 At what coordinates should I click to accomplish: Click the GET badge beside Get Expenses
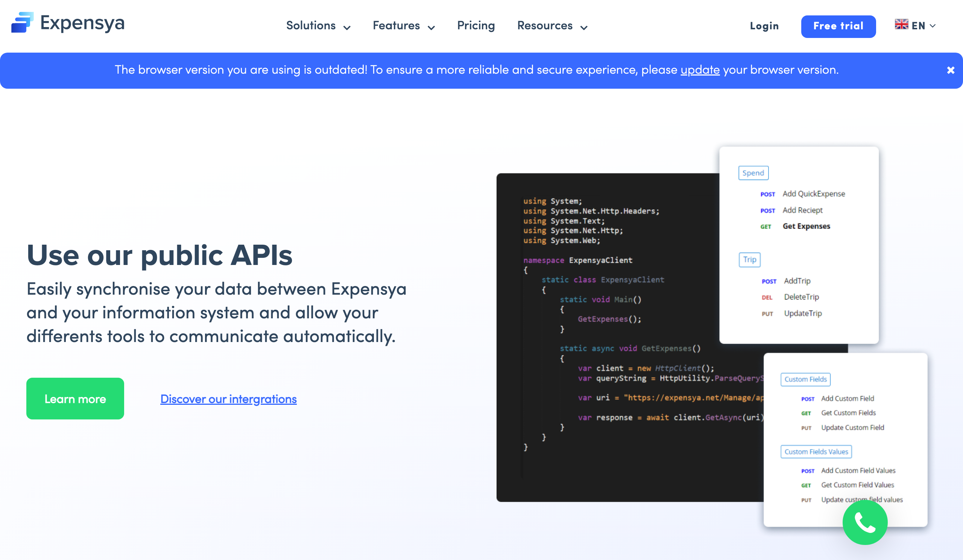[766, 227]
